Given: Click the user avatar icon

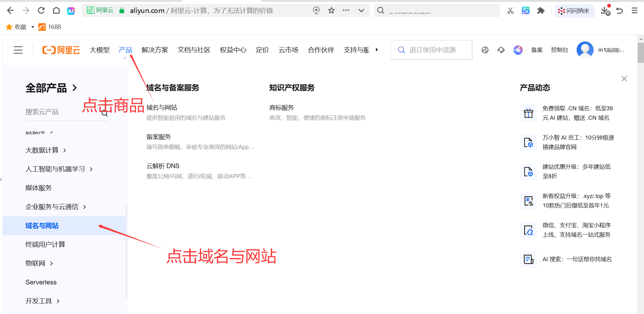Looking at the screenshot, I should point(585,50).
